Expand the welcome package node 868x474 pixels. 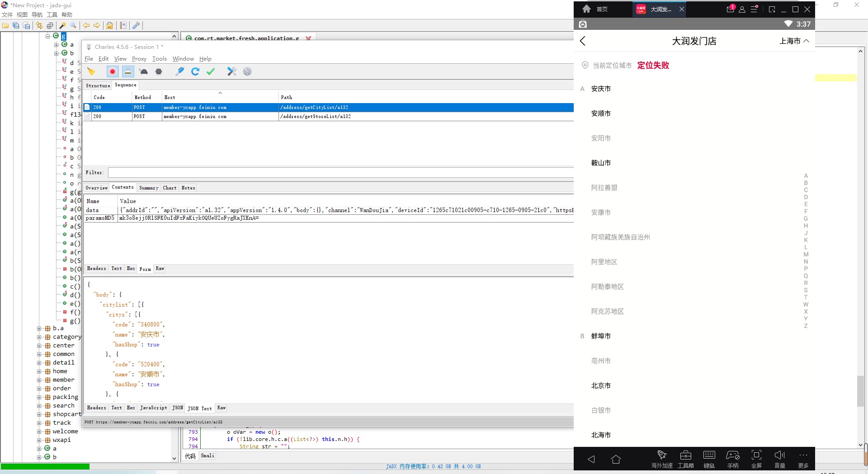click(x=39, y=431)
